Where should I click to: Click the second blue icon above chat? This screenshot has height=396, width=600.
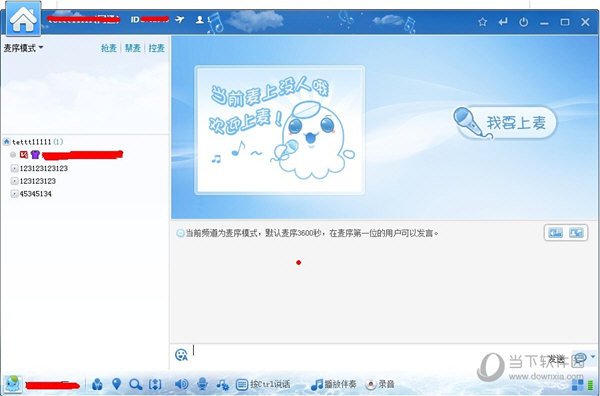tap(576, 233)
